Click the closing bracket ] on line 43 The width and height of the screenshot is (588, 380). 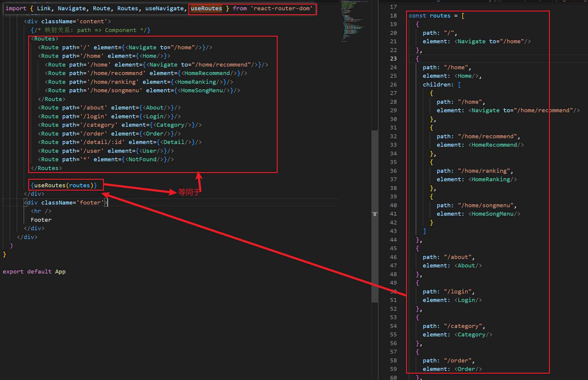tap(424, 231)
